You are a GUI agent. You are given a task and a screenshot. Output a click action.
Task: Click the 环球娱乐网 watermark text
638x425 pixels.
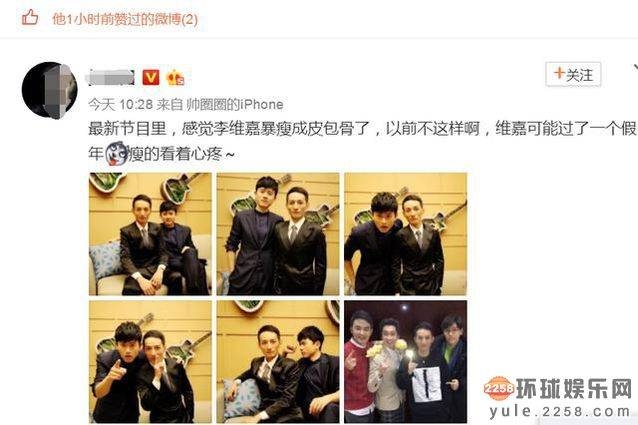click(x=574, y=388)
